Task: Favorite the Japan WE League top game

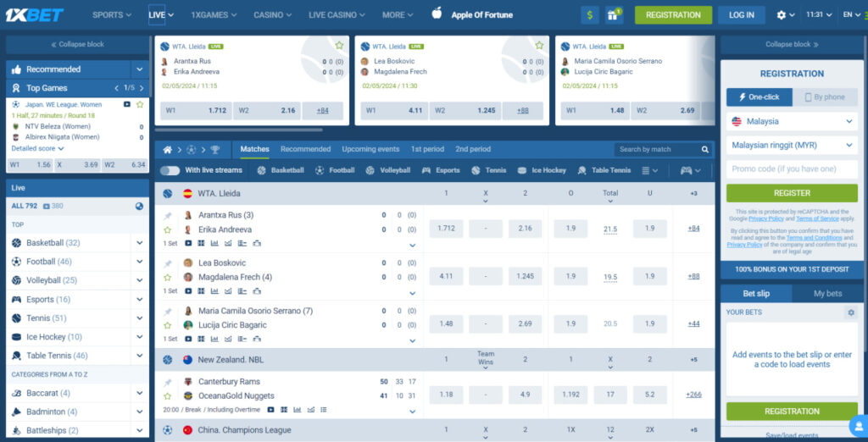Action: 140,104
